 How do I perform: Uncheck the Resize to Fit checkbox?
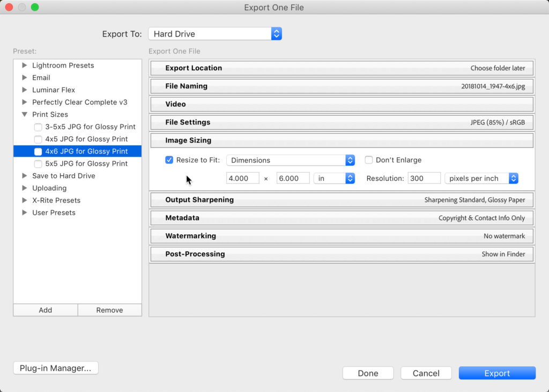coord(169,160)
